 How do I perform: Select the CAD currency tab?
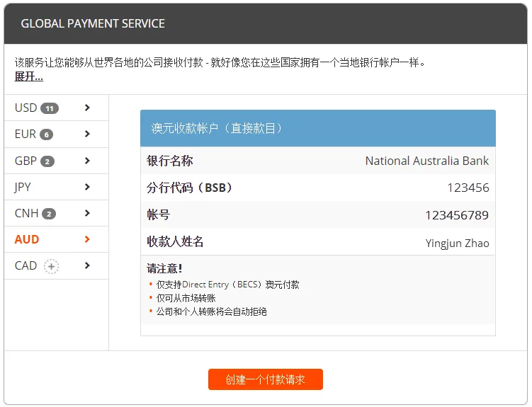pos(57,265)
